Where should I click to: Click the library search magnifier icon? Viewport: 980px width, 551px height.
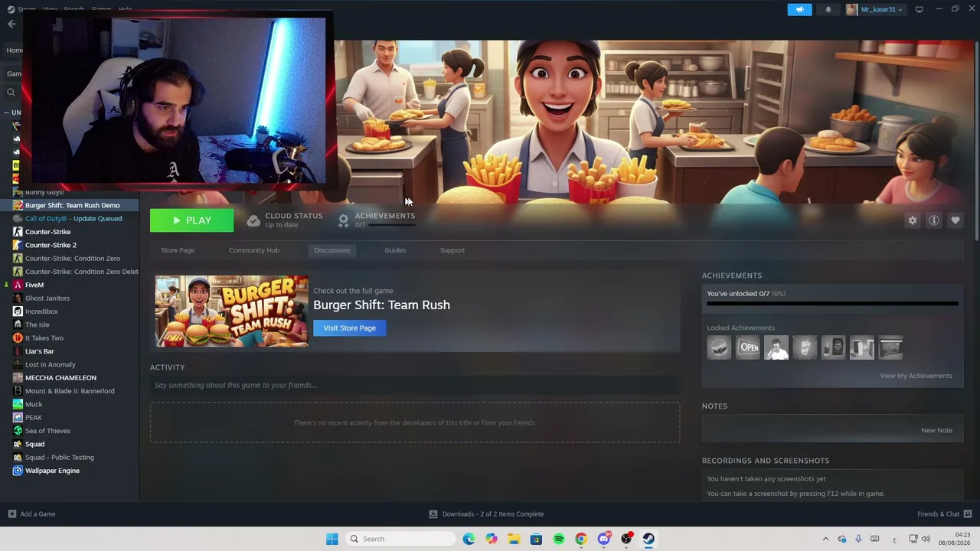tap(11, 93)
